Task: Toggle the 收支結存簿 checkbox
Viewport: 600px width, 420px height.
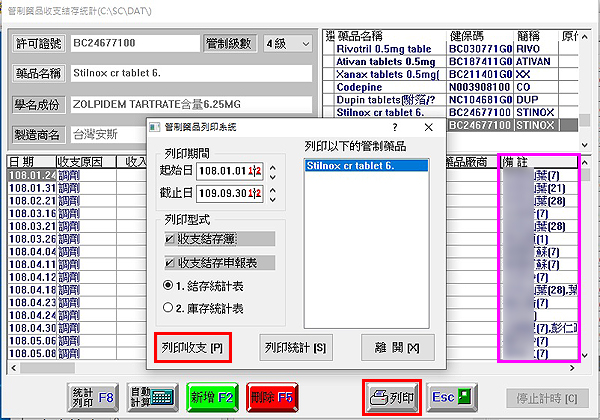Action: point(171,240)
